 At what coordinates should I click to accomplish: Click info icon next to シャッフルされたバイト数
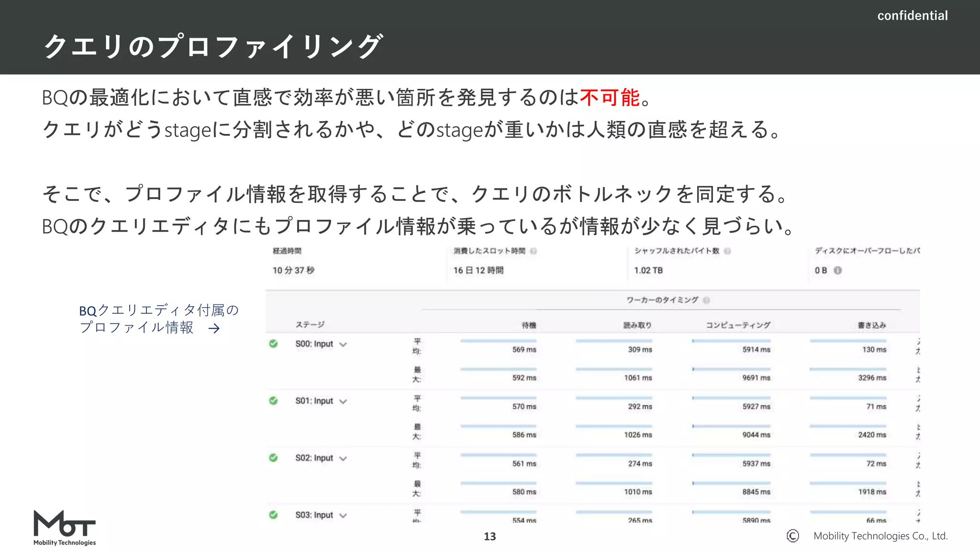point(727,251)
